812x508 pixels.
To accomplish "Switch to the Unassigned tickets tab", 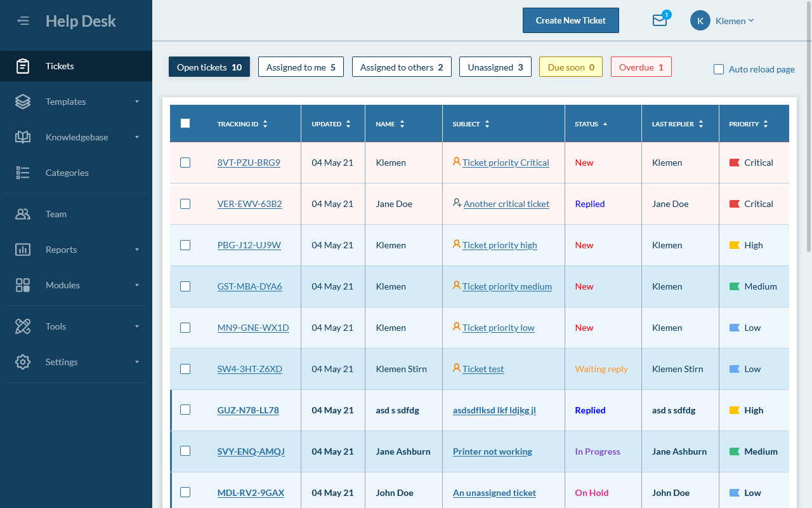I will pos(495,67).
